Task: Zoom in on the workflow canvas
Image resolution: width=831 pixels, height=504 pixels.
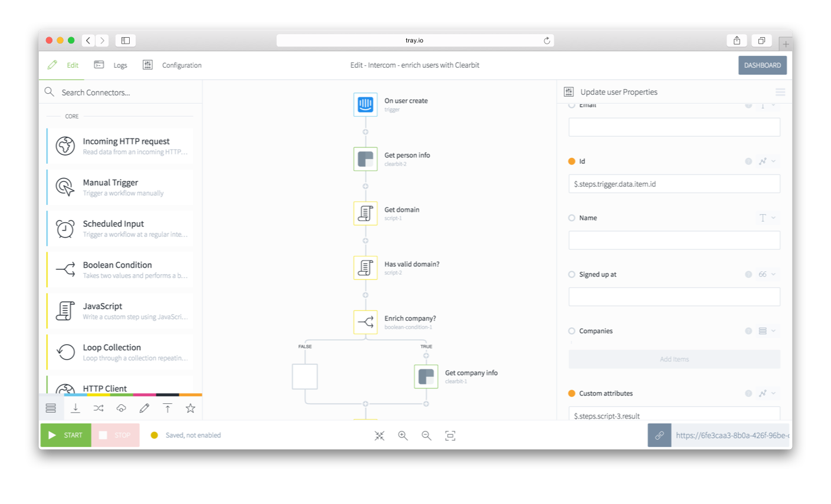Action: pyautogui.click(x=403, y=436)
